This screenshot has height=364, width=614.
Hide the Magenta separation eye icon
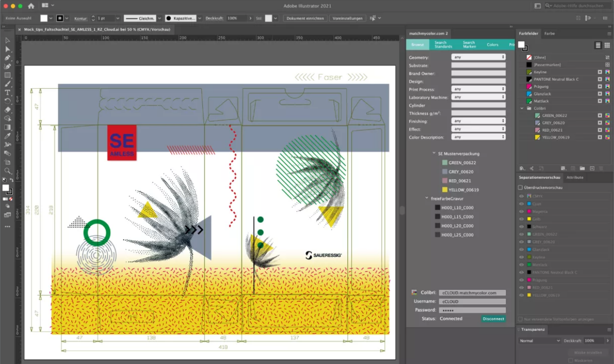point(521,211)
